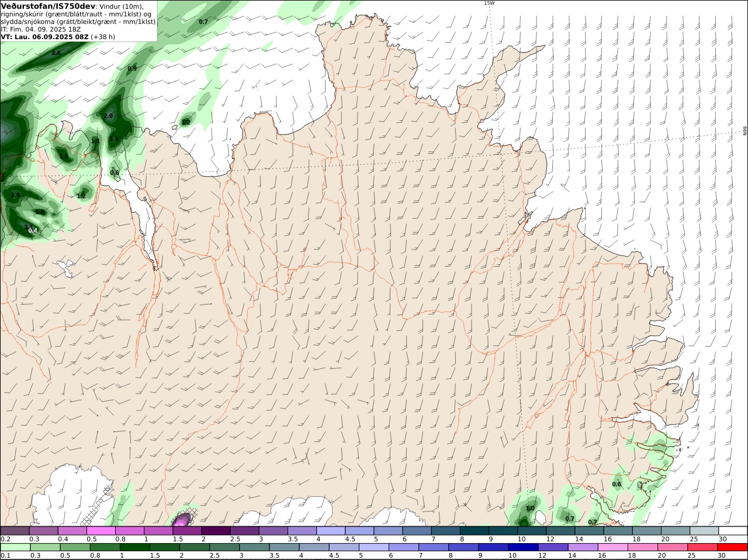748x560 pixels.
Task: Click the 'Vindur (10m)' label in header
Action: (x=122, y=6)
